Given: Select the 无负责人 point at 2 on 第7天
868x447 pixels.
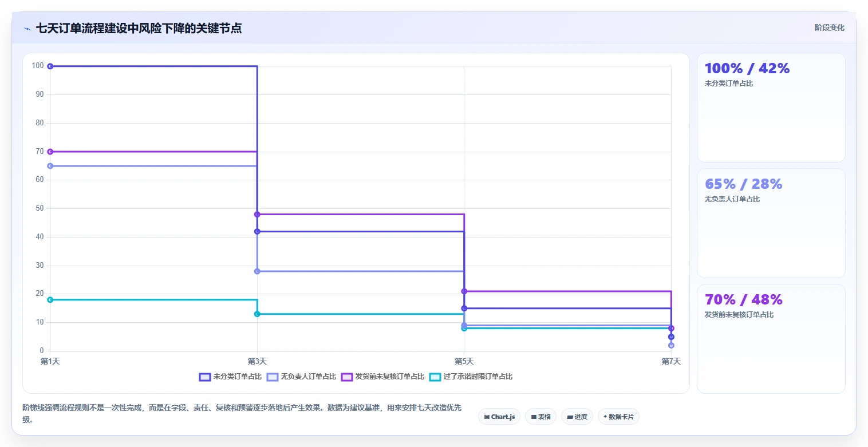Looking at the screenshot, I should pyautogui.click(x=671, y=345).
